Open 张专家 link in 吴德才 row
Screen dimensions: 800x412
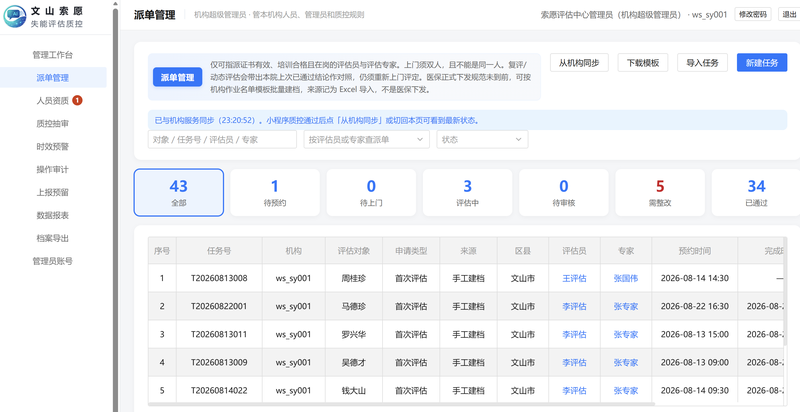626,363
